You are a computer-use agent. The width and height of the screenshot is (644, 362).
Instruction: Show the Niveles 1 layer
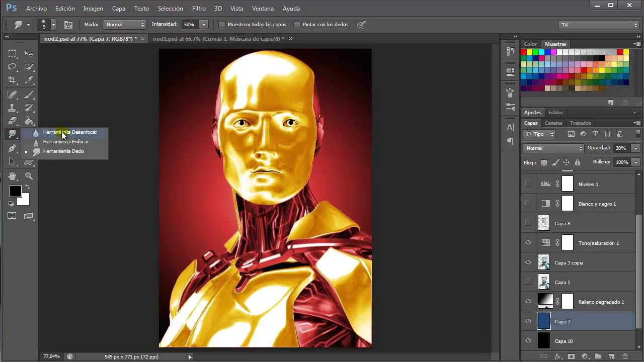pos(528,184)
